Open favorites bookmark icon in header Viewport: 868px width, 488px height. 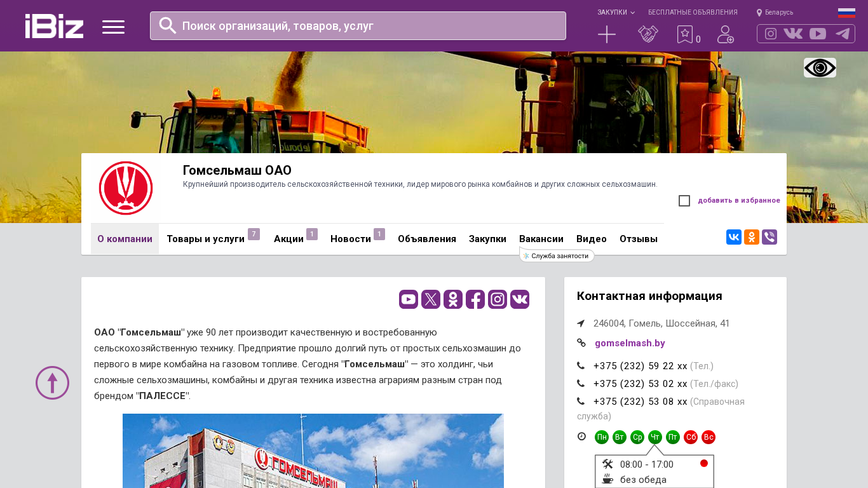[685, 34]
